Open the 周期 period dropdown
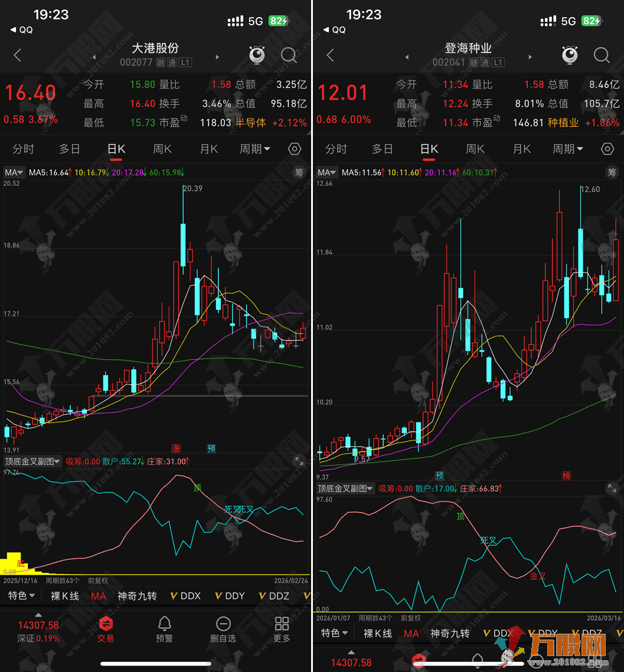 (x=255, y=149)
